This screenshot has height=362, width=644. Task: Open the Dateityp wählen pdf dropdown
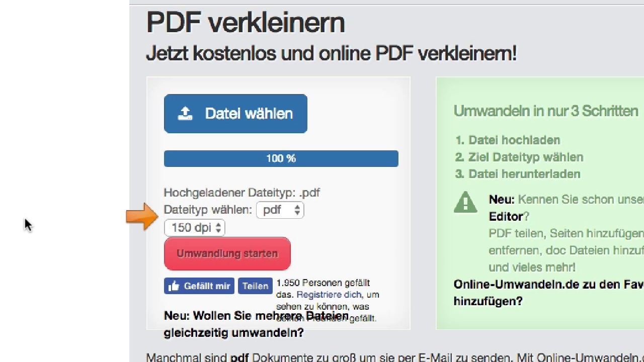pos(280,210)
